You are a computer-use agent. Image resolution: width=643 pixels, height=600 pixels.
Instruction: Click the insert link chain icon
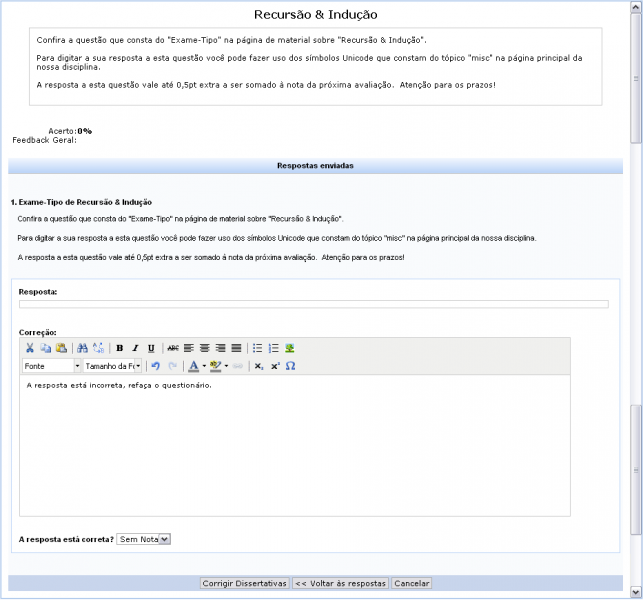click(x=238, y=366)
